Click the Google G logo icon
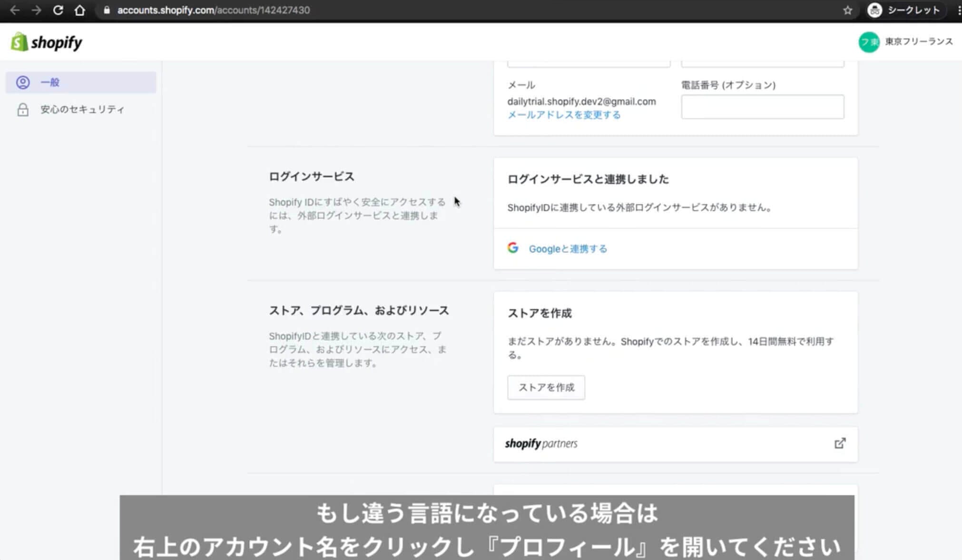This screenshot has height=560, width=962. (x=513, y=248)
